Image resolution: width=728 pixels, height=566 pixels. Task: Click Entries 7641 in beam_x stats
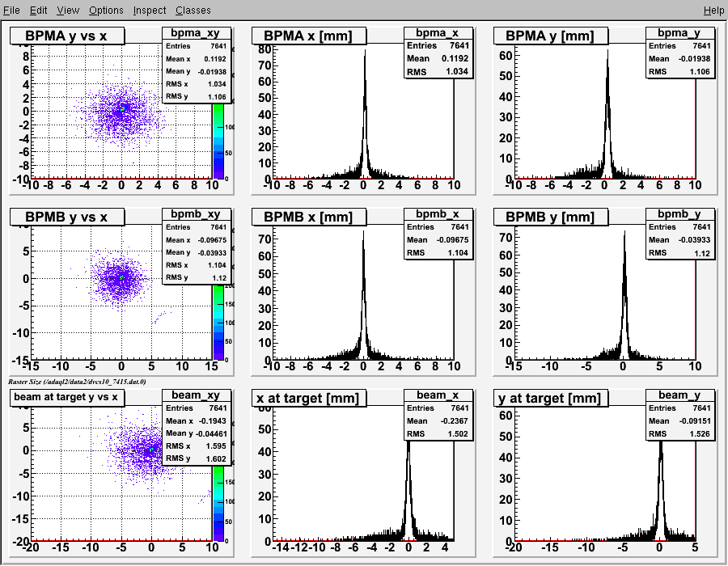click(438, 408)
